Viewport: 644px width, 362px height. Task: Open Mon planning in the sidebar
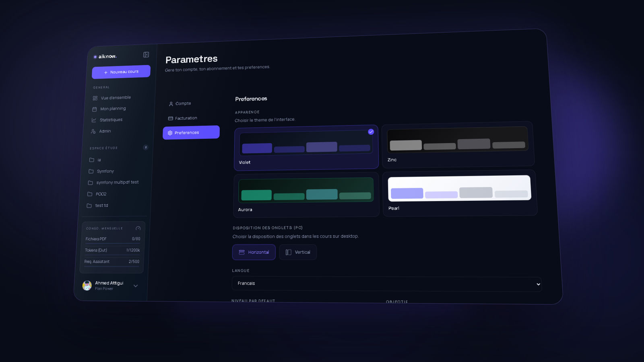109,109
